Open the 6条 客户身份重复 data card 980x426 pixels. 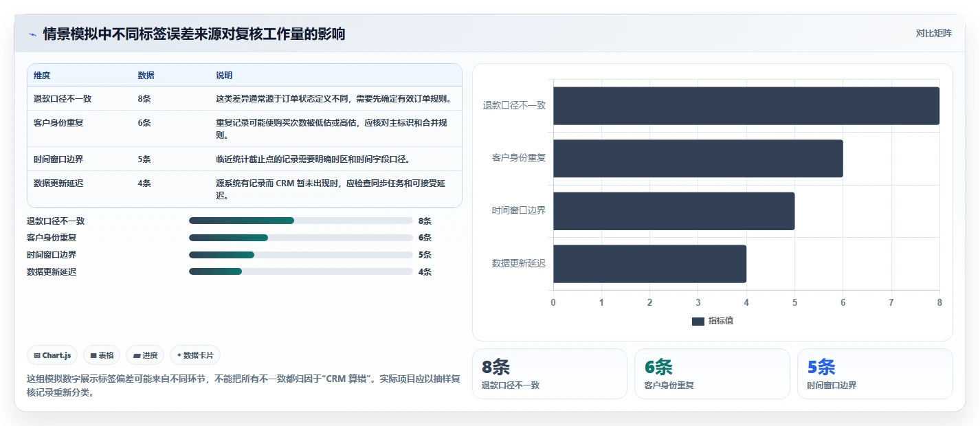coord(712,374)
